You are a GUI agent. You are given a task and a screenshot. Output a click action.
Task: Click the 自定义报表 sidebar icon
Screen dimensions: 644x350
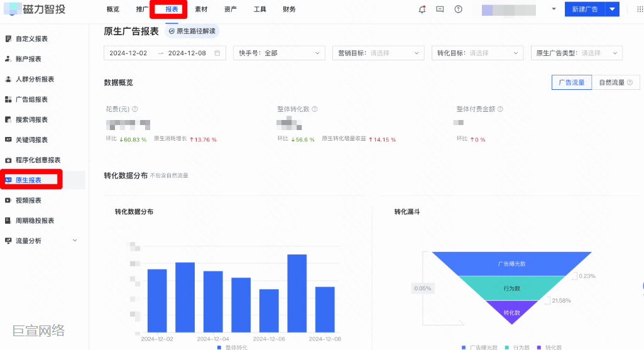(x=8, y=38)
